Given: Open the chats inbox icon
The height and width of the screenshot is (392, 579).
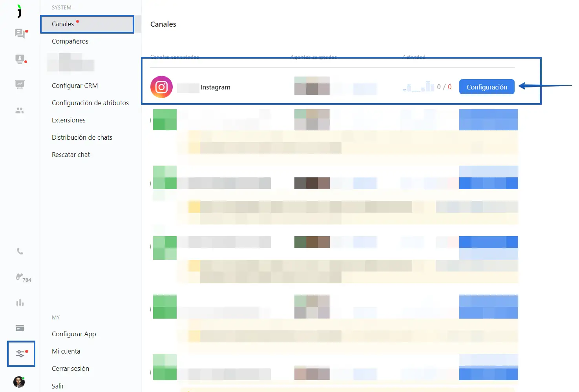Looking at the screenshot, I should click(x=20, y=33).
